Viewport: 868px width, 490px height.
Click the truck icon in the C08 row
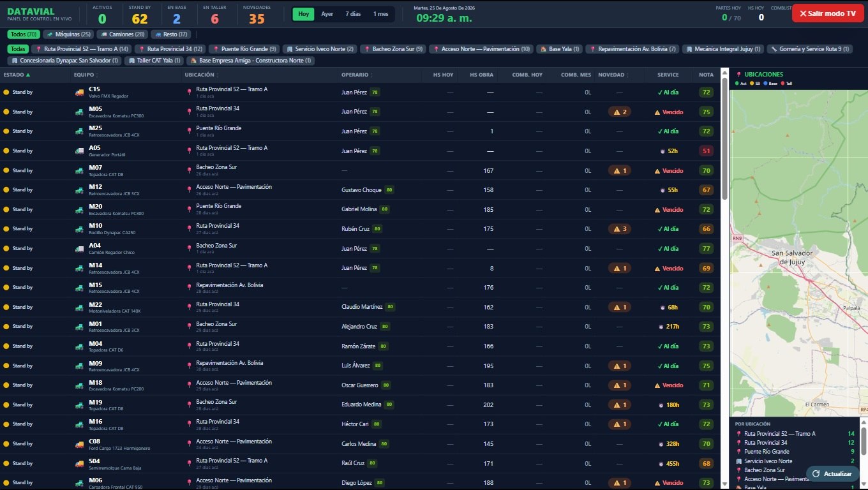(x=79, y=444)
